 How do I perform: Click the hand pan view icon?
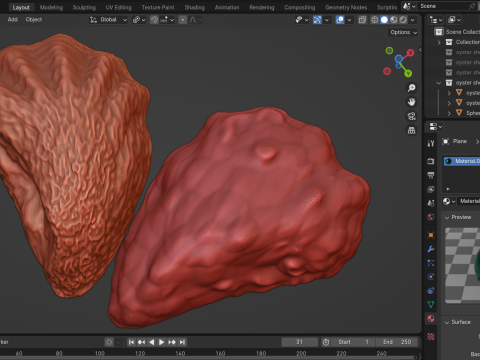point(412,102)
